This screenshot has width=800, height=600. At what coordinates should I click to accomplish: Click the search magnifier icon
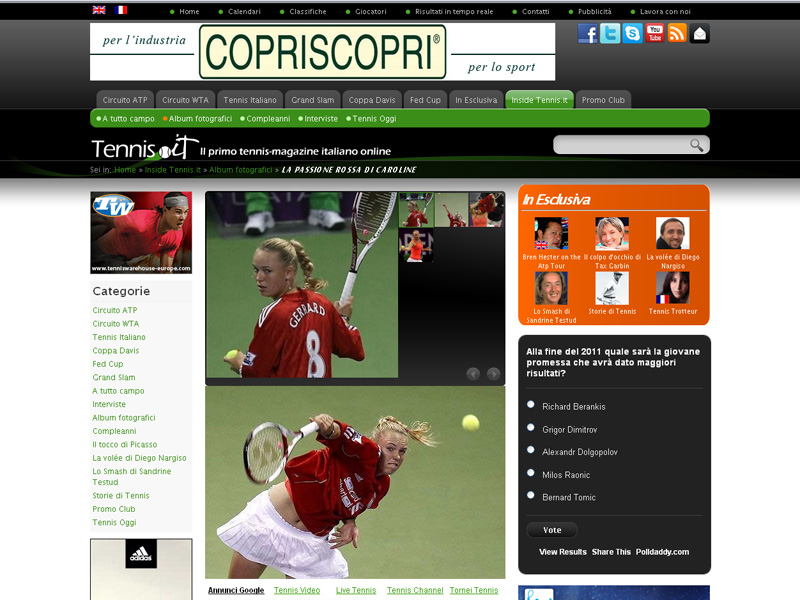[696, 145]
